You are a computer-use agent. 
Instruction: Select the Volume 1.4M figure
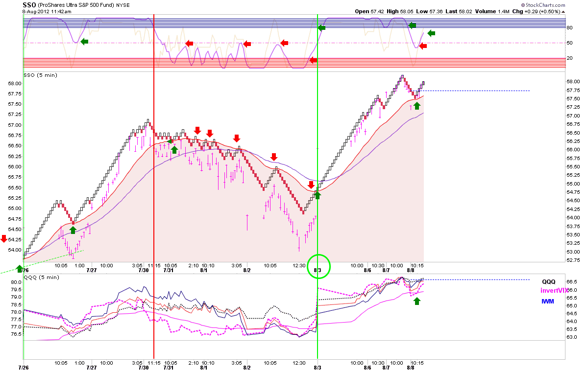click(493, 11)
